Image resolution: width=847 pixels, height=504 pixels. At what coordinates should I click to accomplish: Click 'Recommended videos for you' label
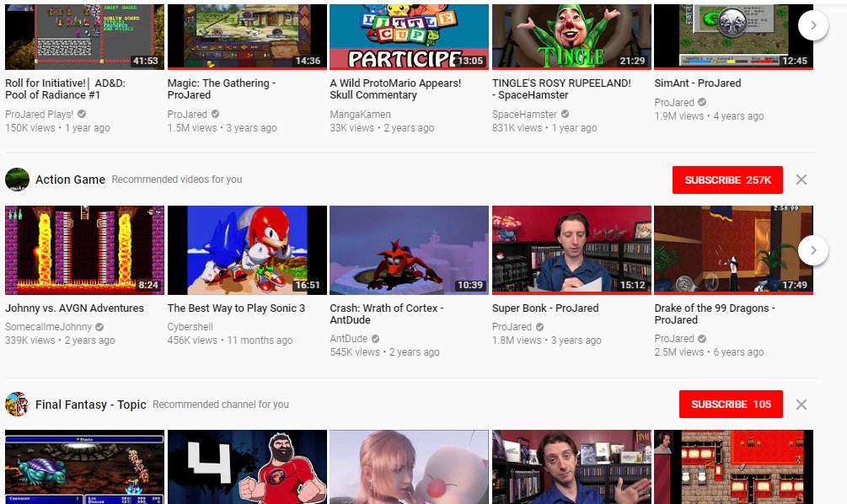(x=177, y=180)
